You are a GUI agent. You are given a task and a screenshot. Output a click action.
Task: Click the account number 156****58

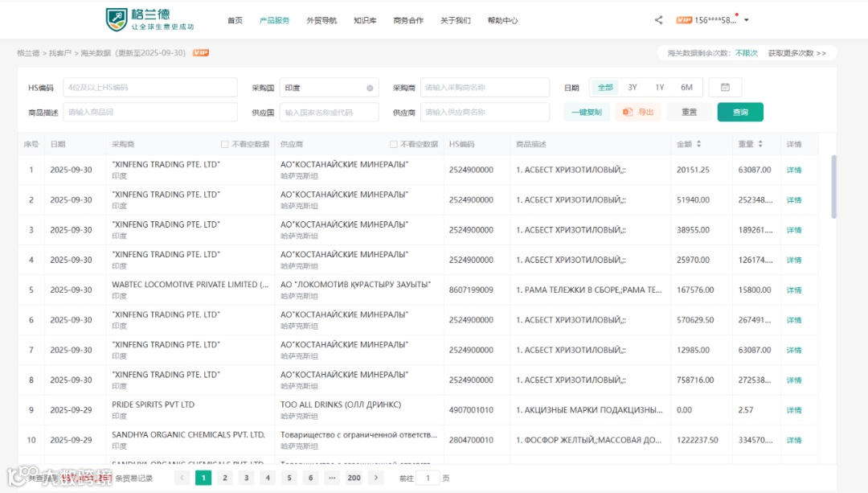coord(716,20)
